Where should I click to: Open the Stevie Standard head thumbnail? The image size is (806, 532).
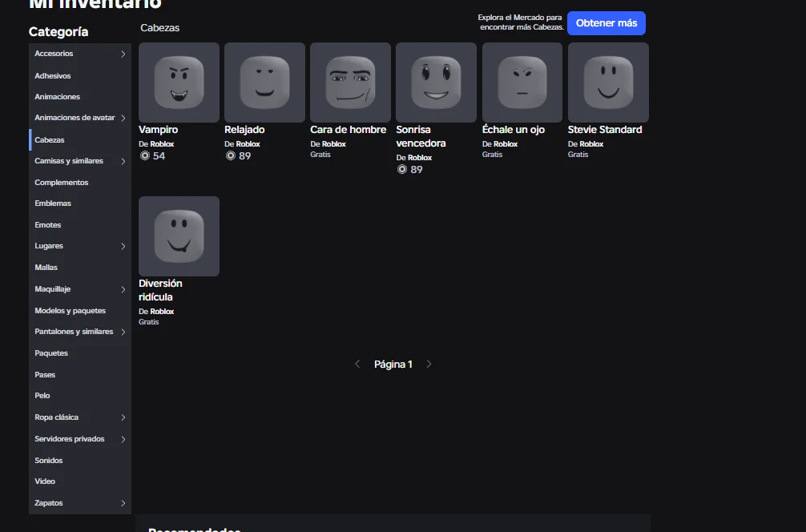click(x=608, y=83)
